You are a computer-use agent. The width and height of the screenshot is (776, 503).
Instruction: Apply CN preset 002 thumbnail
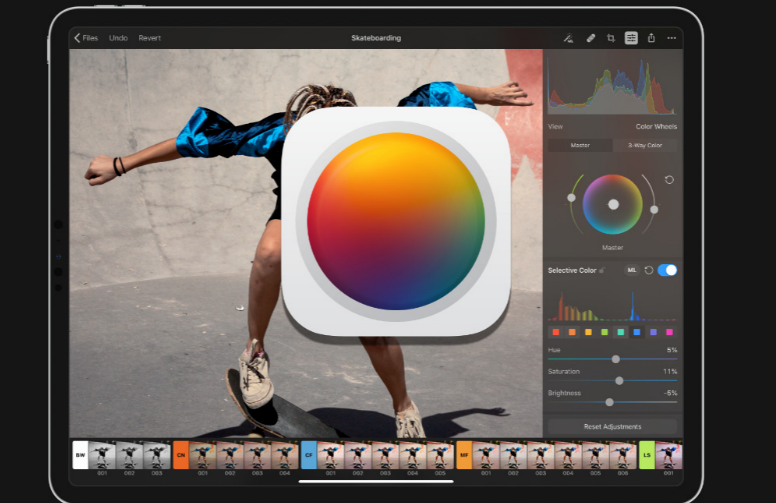[x=230, y=455]
